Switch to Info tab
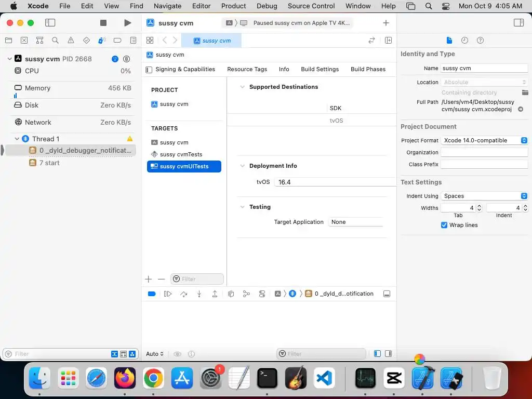The width and height of the screenshot is (532, 399). (284, 69)
